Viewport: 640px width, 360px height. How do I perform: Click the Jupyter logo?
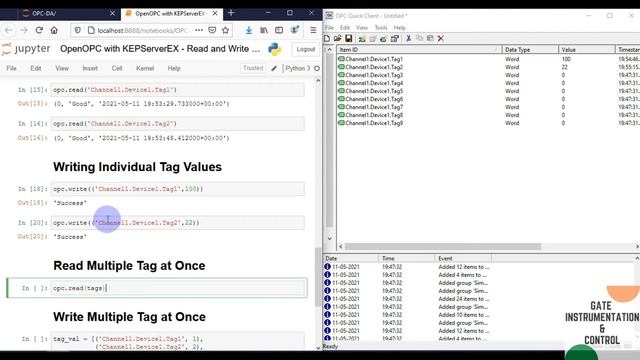click(25, 49)
